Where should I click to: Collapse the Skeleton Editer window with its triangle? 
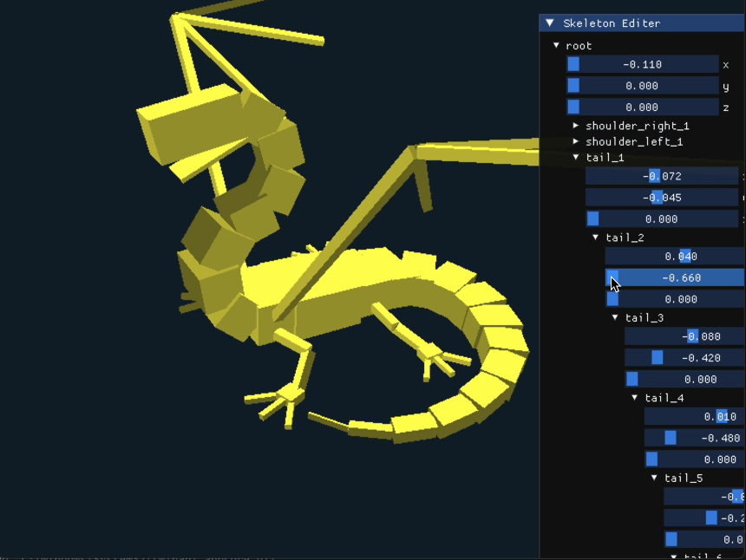coord(549,23)
